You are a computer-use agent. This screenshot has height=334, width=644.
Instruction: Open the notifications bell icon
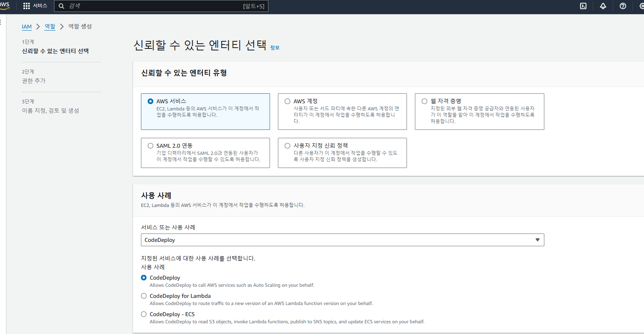[603, 6]
